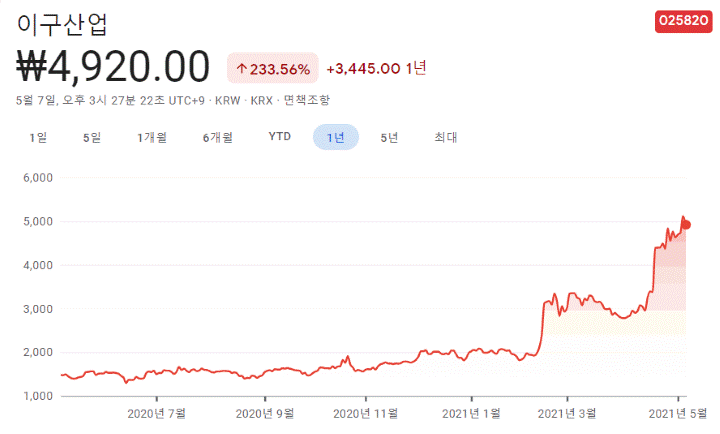Switch to the 6개월 range tab
Screen dimensions: 720x434
218,137
